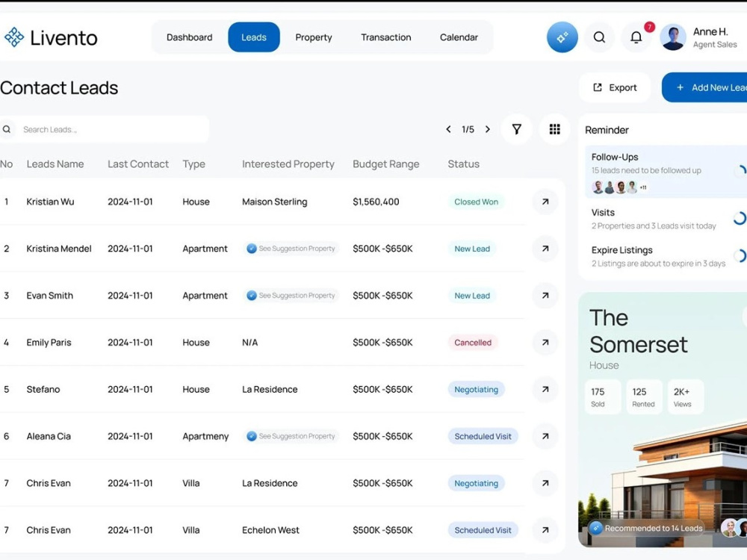Click the magnifier icon in Search Leads field
This screenshot has height=560, width=747.
point(7,129)
